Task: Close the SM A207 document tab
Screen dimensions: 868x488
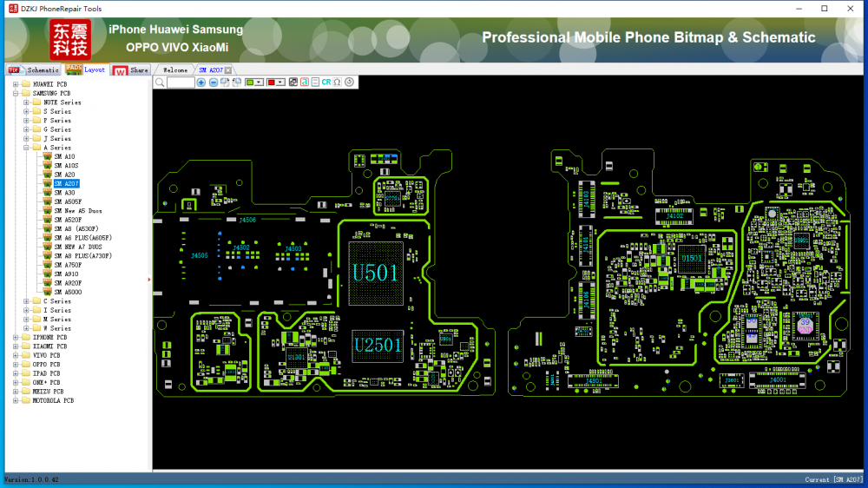Action: coord(228,69)
